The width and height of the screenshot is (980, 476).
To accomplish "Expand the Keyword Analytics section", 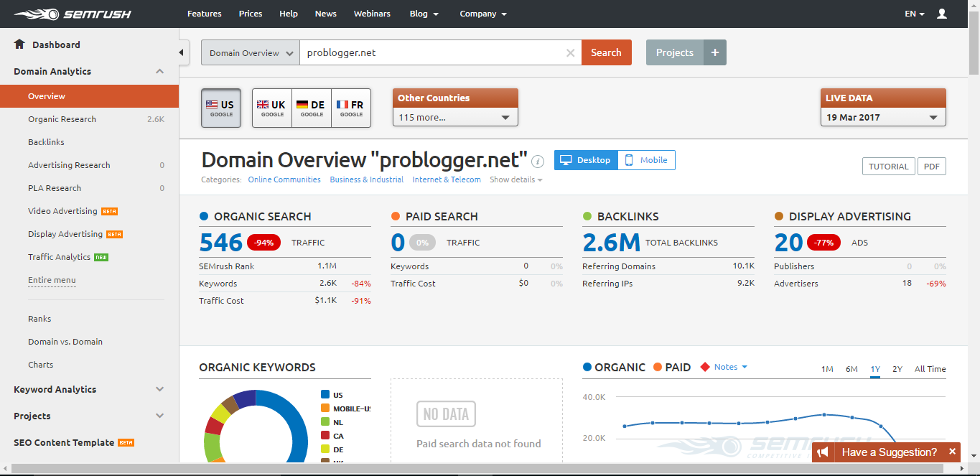I will point(160,389).
